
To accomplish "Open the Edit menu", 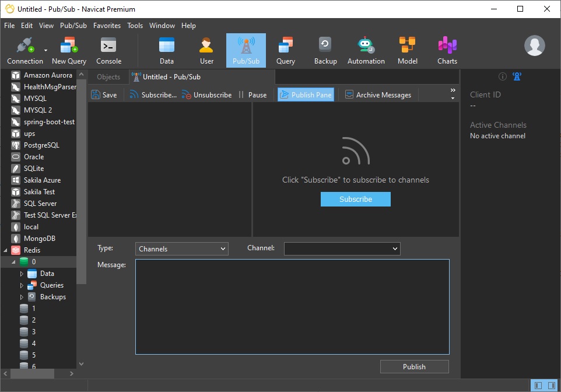I will pyautogui.click(x=27, y=26).
